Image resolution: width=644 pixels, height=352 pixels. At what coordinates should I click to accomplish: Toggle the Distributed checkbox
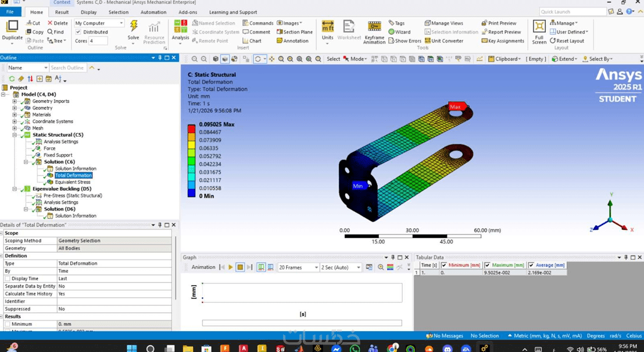pos(78,31)
